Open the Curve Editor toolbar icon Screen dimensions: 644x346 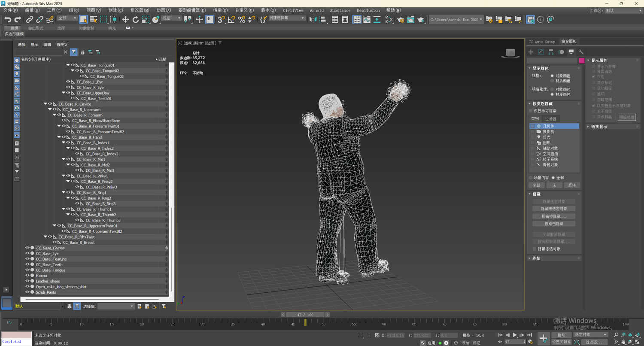click(367, 19)
